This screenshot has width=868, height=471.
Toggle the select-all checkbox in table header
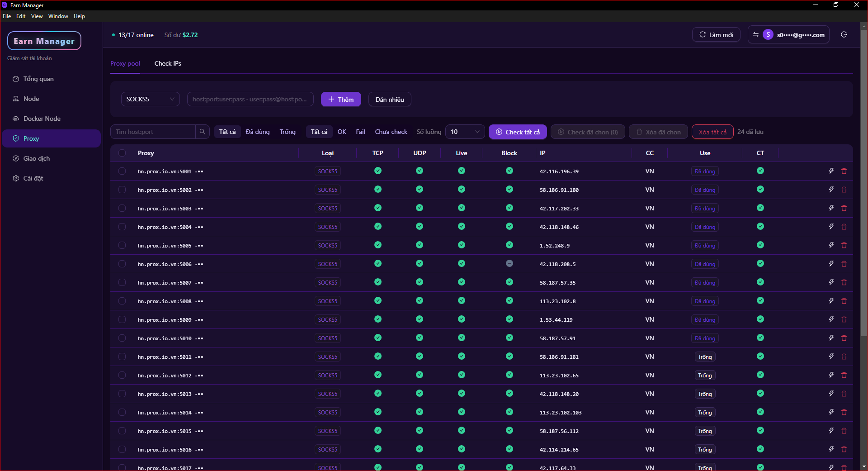[x=122, y=153]
